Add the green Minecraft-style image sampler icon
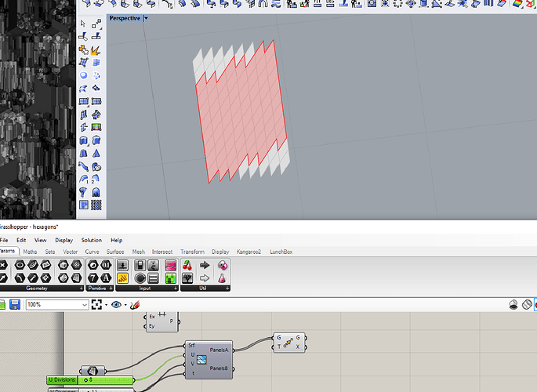This screenshot has width=537, height=392. [x=170, y=278]
